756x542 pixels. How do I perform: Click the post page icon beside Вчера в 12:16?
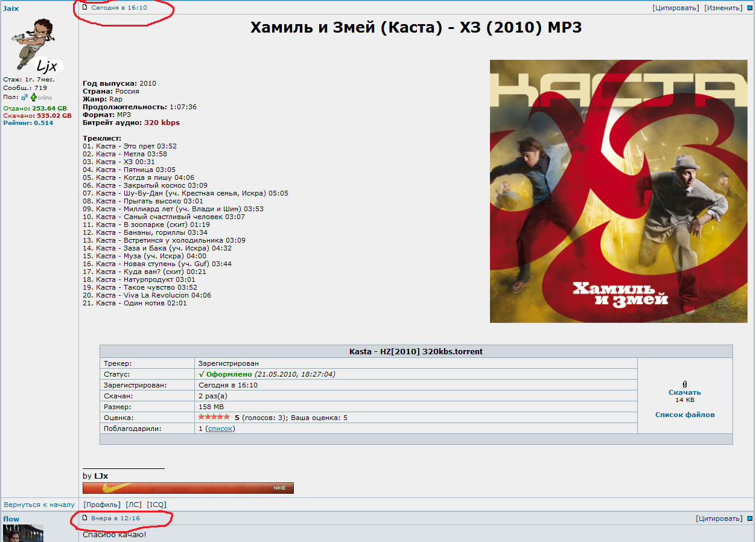85,517
